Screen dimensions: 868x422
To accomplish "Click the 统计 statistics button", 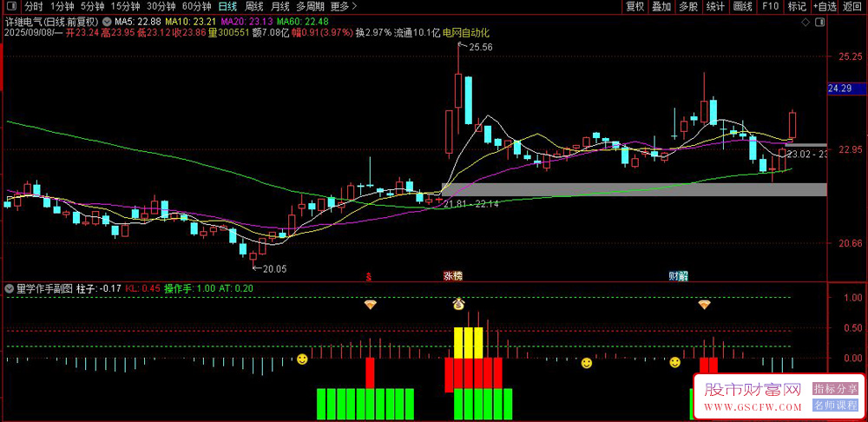I will coord(716,7).
